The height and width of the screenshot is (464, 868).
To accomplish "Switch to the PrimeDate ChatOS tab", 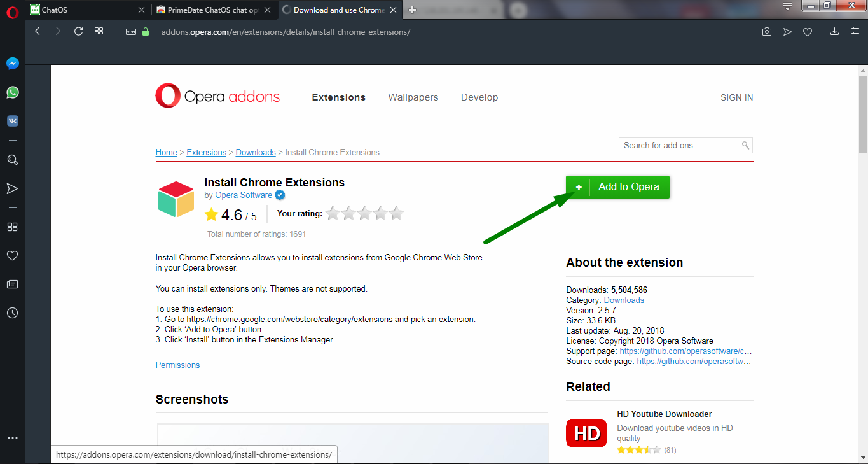I will coord(214,10).
